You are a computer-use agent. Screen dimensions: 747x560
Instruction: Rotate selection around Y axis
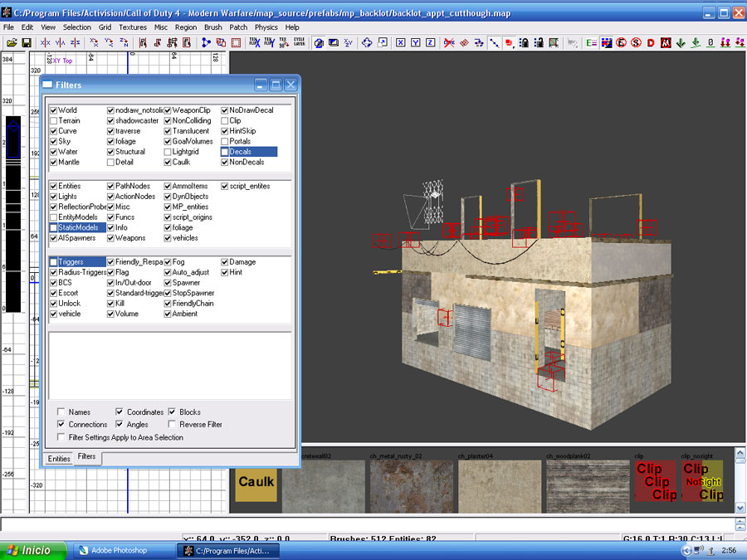click(109, 43)
